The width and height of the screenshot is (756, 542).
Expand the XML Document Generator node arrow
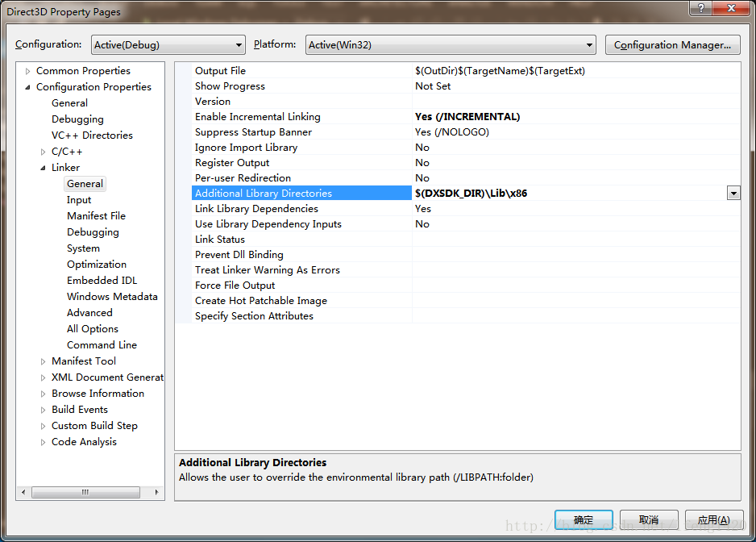click(x=43, y=377)
